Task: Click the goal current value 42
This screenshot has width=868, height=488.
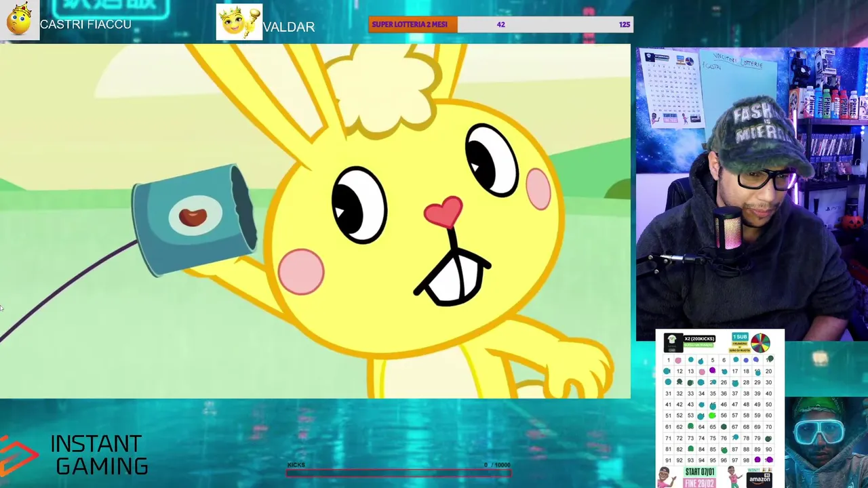Action: [x=500, y=24]
